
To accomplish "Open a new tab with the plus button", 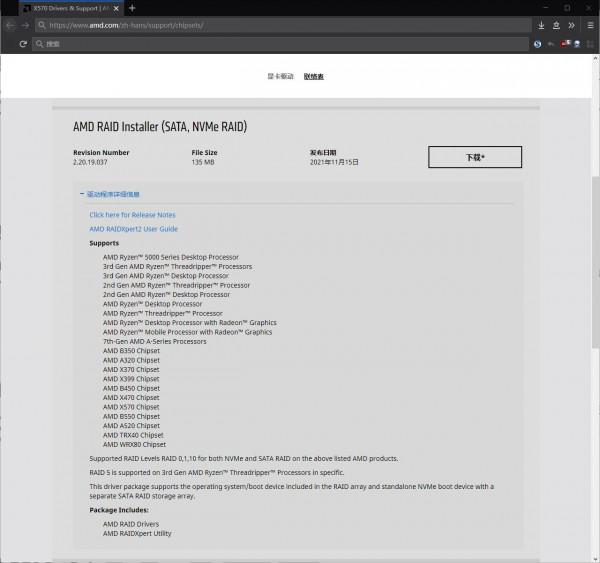I will [x=132, y=8].
